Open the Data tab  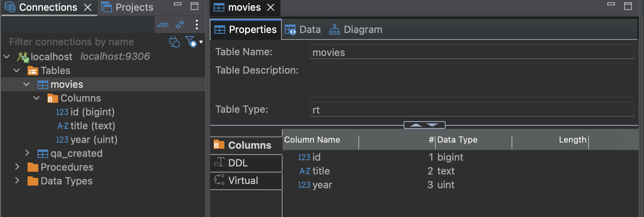(303, 30)
